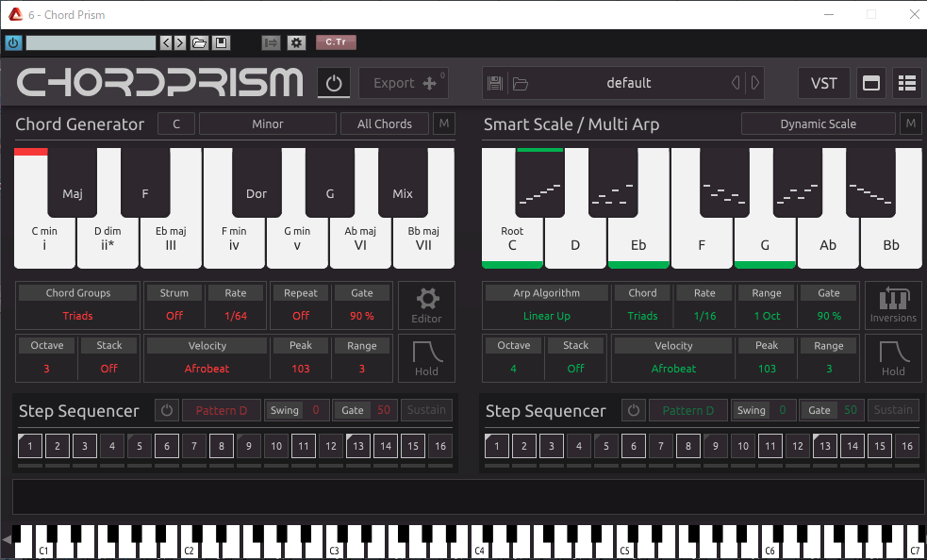Change the Strum value Off
Viewport: 927px width, 560px height.
point(174,316)
